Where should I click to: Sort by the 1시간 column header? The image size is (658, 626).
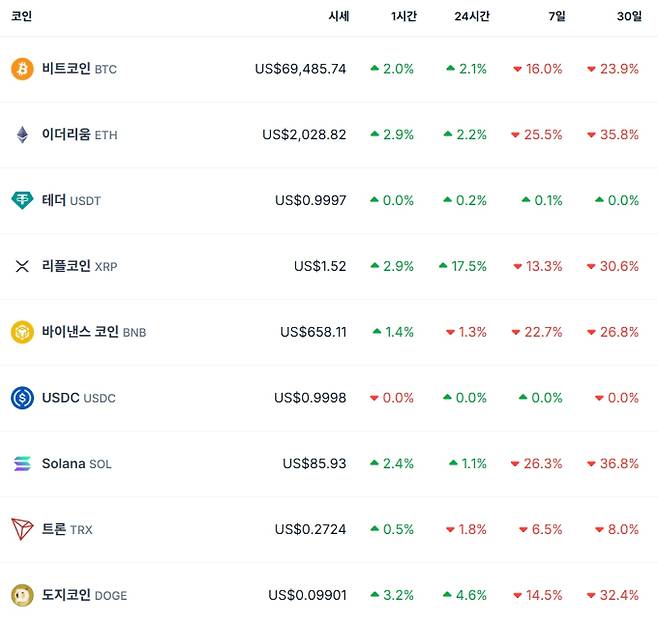coord(404,17)
